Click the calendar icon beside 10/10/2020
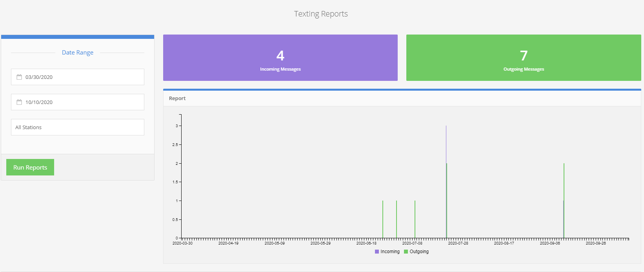644x272 pixels. [19, 102]
